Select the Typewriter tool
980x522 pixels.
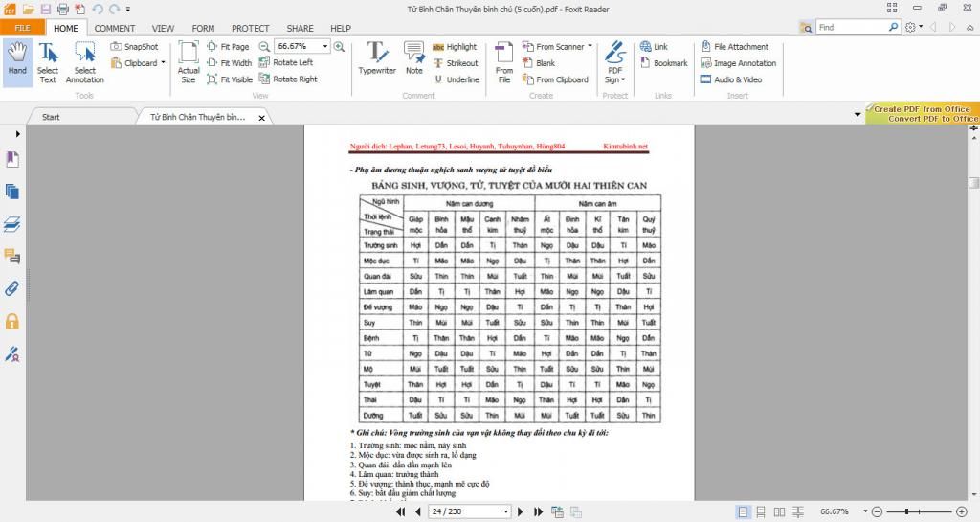[377, 59]
